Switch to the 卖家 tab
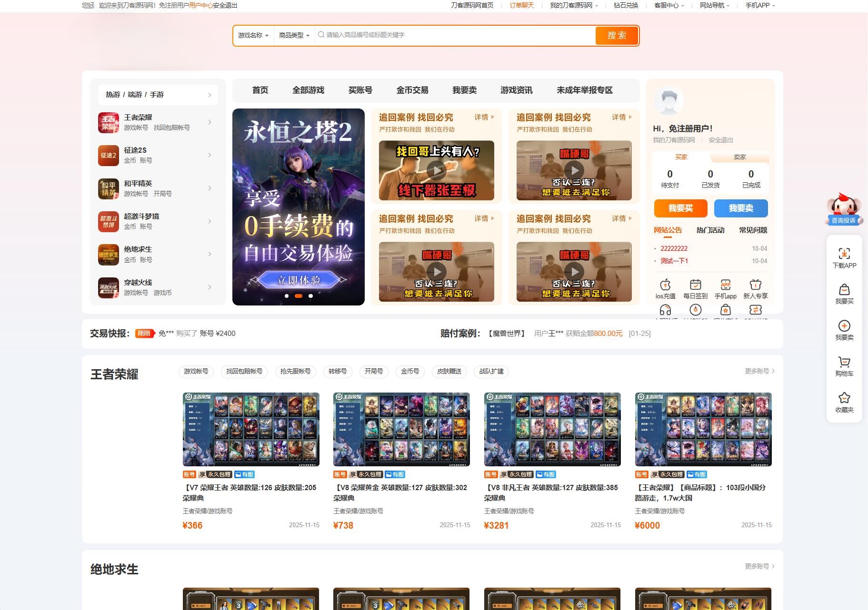This screenshot has width=868, height=610. [739, 157]
